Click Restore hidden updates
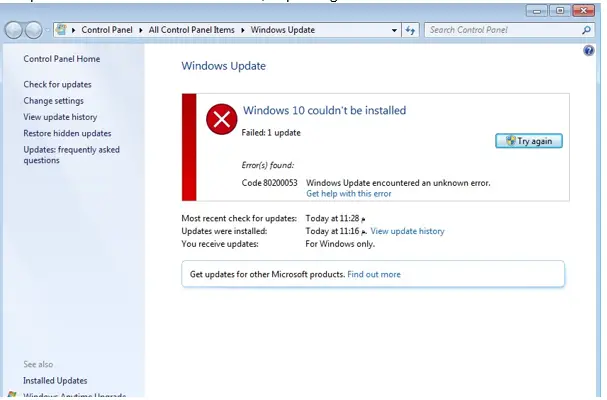The width and height of the screenshot is (607, 400). tap(67, 133)
